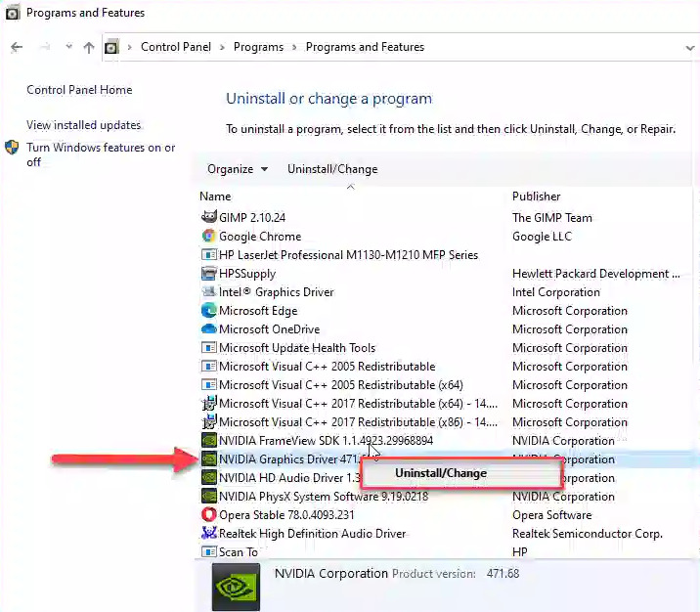Open View installed updates link
This screenshot has width=700, height=612.
(84, 125)
